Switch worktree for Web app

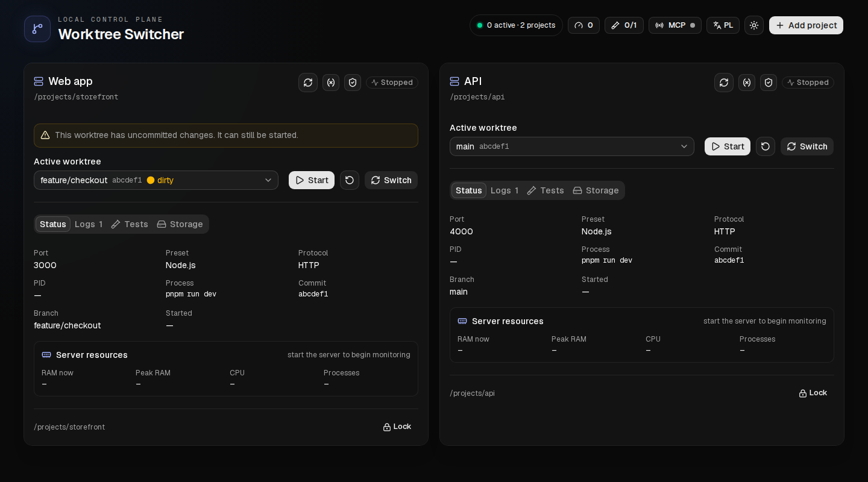[x=391, y=180]
